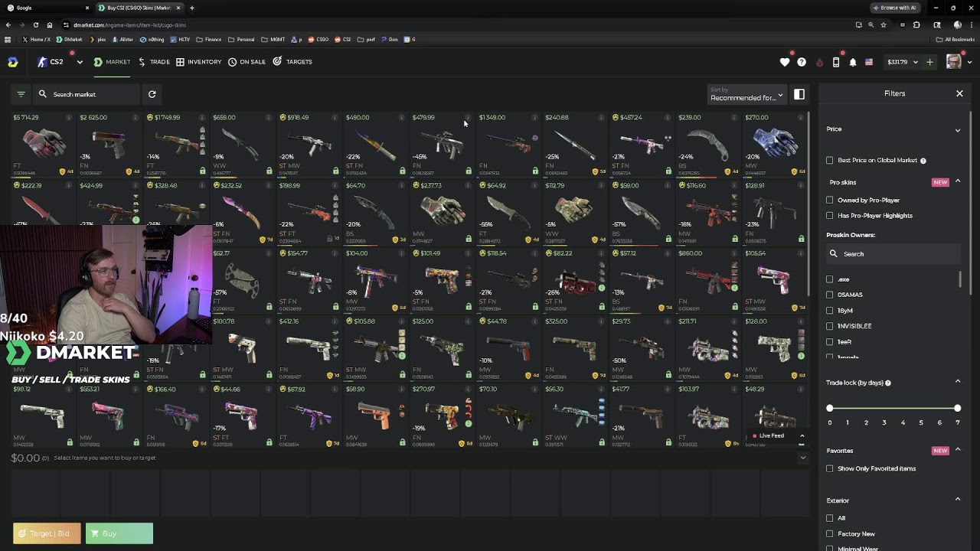Refresh the market listings
Image resolution: width=980 pixels, height=551 pixels.
click(x=152, y=94)
